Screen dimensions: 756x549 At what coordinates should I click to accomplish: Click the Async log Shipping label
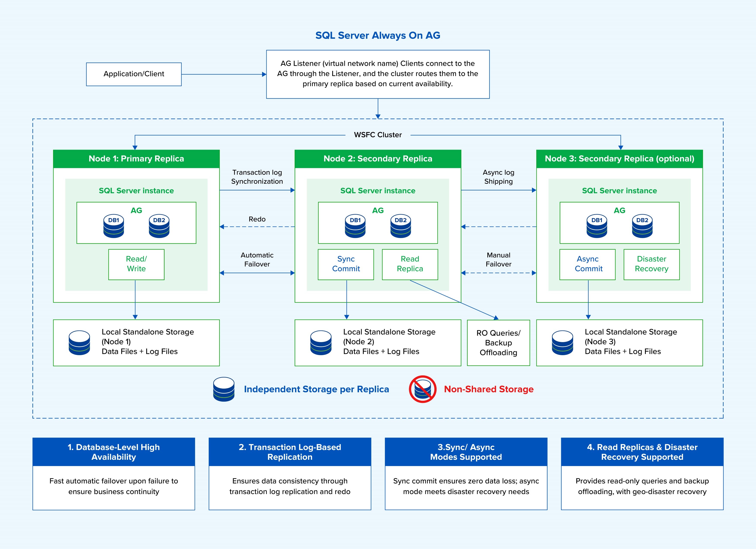pyautogui.click(x=499, y=177)
